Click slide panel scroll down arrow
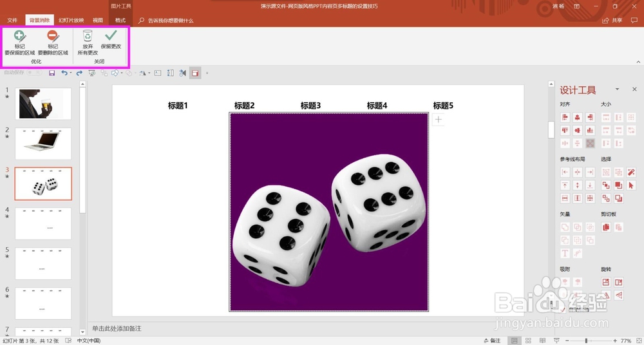Viewport: 644px width, 345px height. click(x=82, y=332)
